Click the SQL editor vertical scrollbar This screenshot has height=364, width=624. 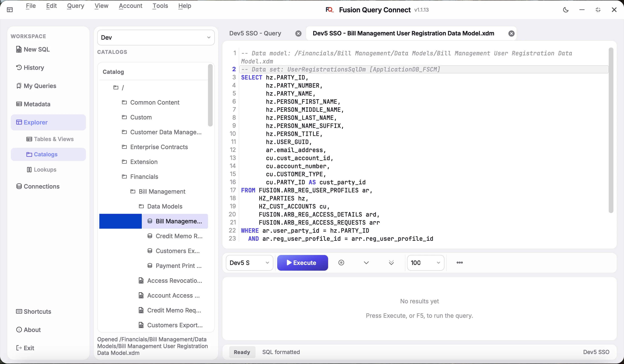click(611, 130)
